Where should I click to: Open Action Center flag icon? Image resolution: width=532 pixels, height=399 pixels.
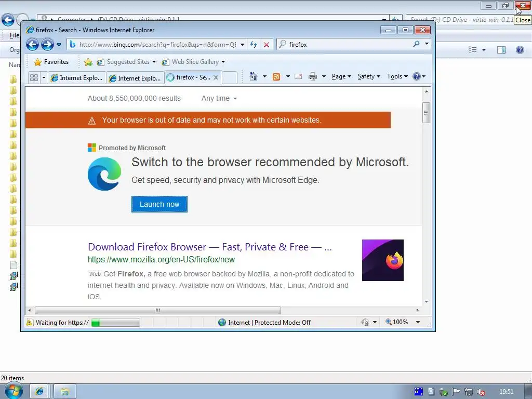(456, 392)
